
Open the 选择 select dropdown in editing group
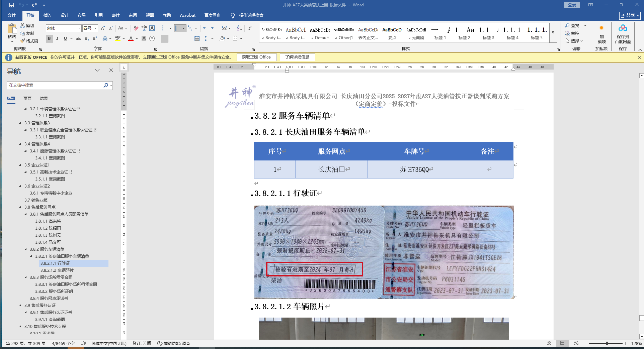click(574, 41)
